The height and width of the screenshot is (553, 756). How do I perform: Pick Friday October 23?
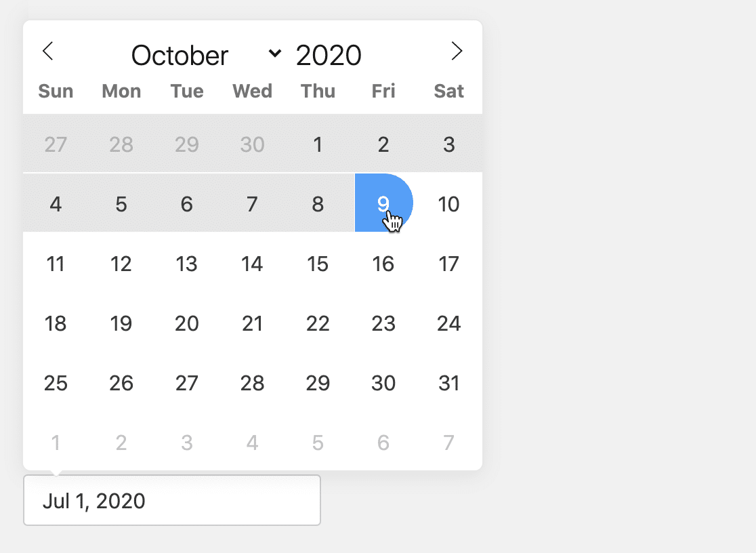tap(383, 323)
